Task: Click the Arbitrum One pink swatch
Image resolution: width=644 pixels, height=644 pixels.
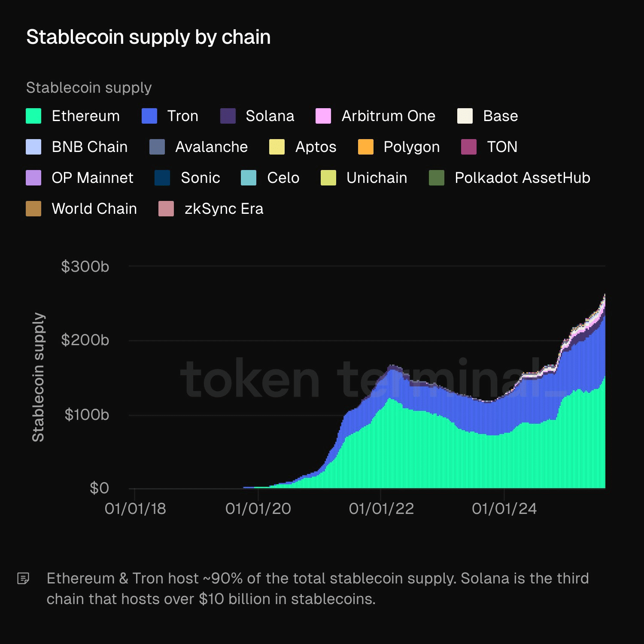Action: click(x=323, y=116)
